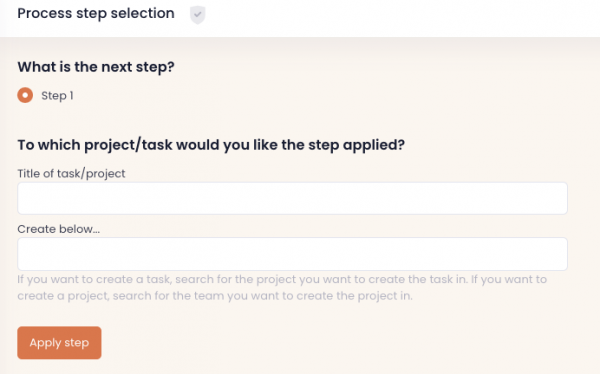Viewport: 600px width, 374px height.
Task: Click the helper sentence about creating a task
Action: click(x=242, y=279)
